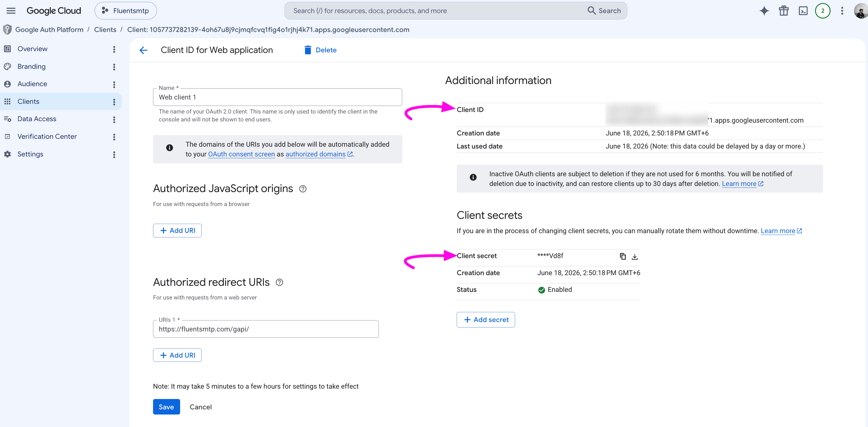868x427 pixels.
Task: Open the Branding row three-dot menu
Action: tap(114, 67)
